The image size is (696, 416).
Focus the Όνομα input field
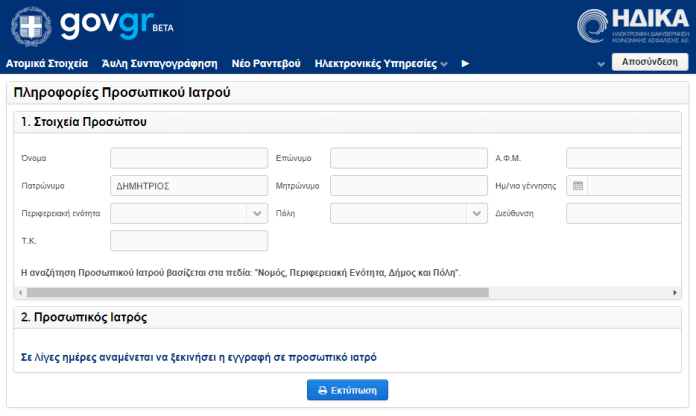pyautogui.click(x=189, y=158)
